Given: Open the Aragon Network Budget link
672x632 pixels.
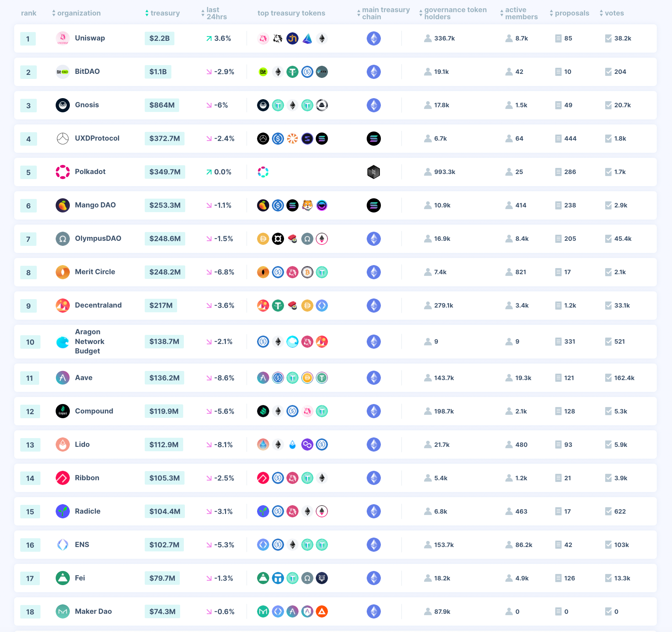Looking at the screenshot, I should tap(90, 341).
